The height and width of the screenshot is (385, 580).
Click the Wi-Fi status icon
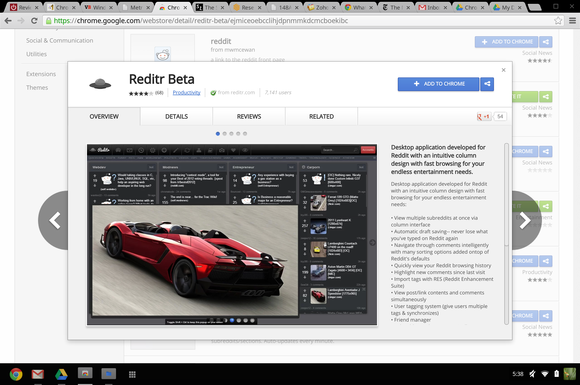[x=544, y=374]
